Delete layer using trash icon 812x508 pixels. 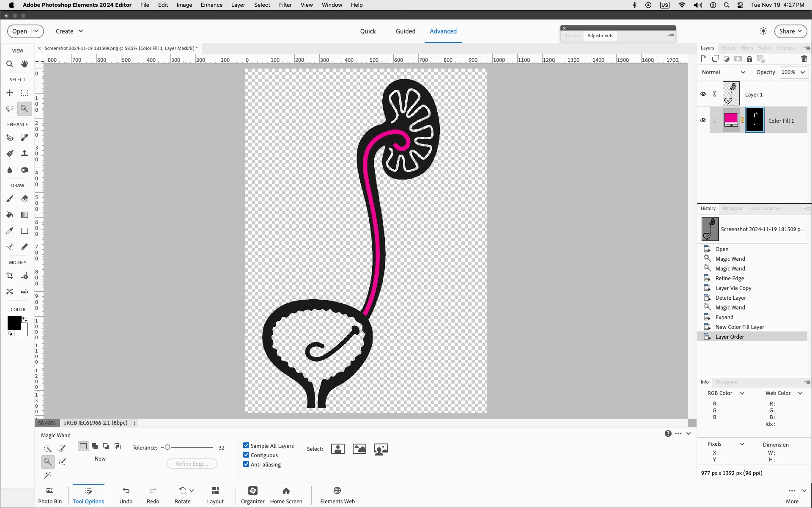click(804, 59)
